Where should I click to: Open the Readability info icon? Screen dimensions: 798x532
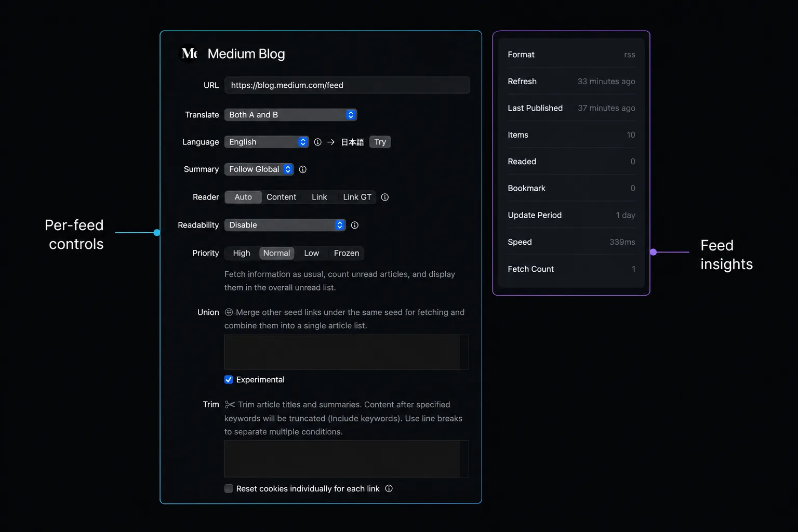tap(355, 225)
